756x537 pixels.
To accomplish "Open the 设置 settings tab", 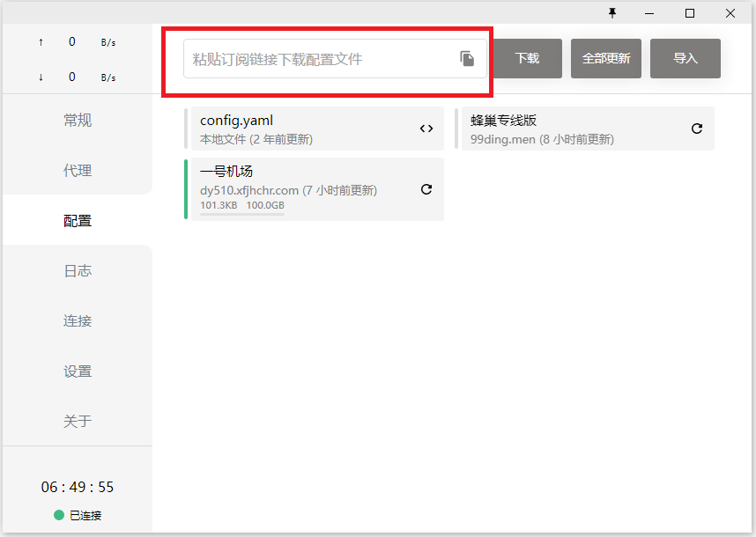I will click(78, 371).
